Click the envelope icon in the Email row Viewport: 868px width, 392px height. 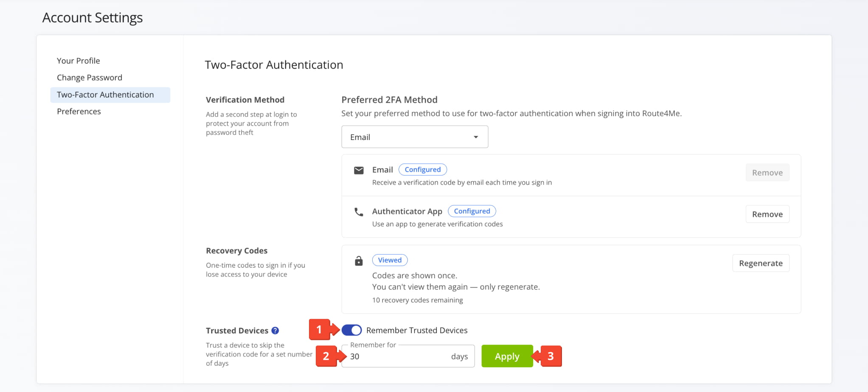coord(359,171)
